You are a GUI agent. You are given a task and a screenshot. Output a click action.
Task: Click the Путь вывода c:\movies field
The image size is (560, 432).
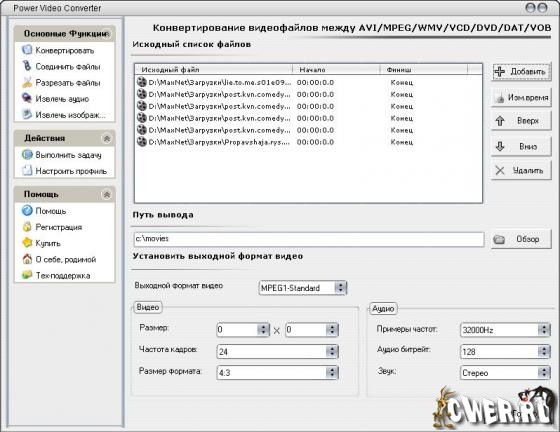point(309,239)
